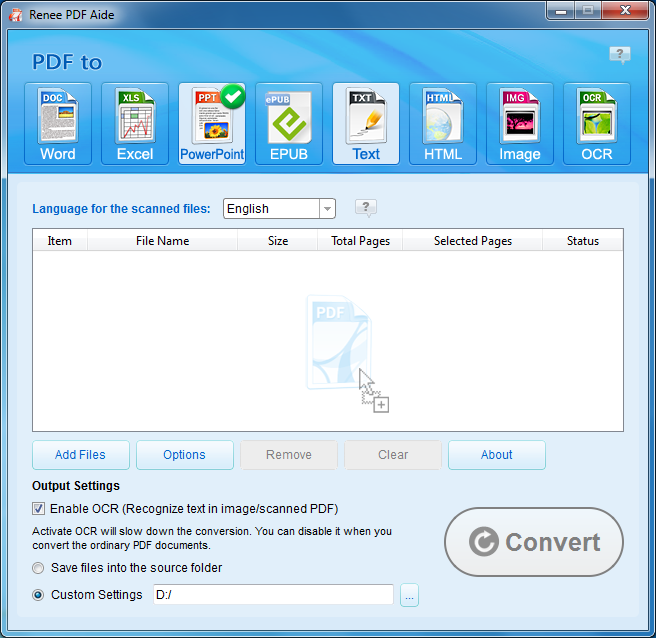Click the Add Files button
The height and width of the screenshot is (638, 656).
click(81, 455)
